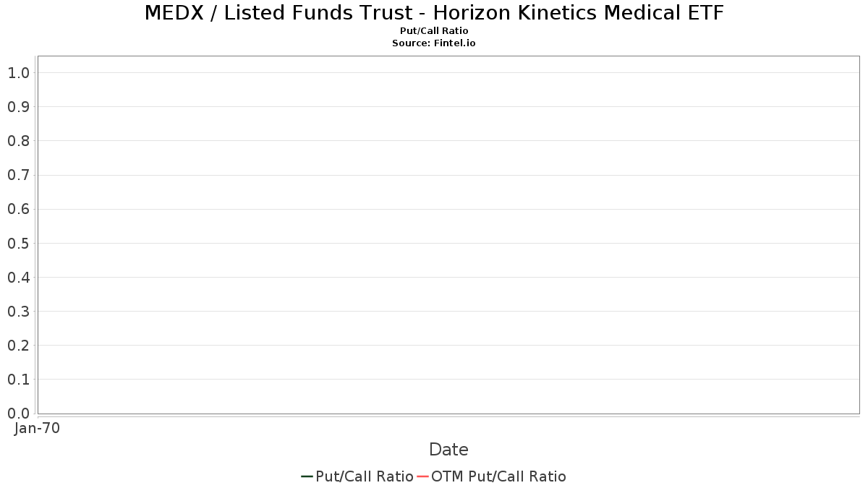Toggle the Put/Call Ratio legend entry

357,476
